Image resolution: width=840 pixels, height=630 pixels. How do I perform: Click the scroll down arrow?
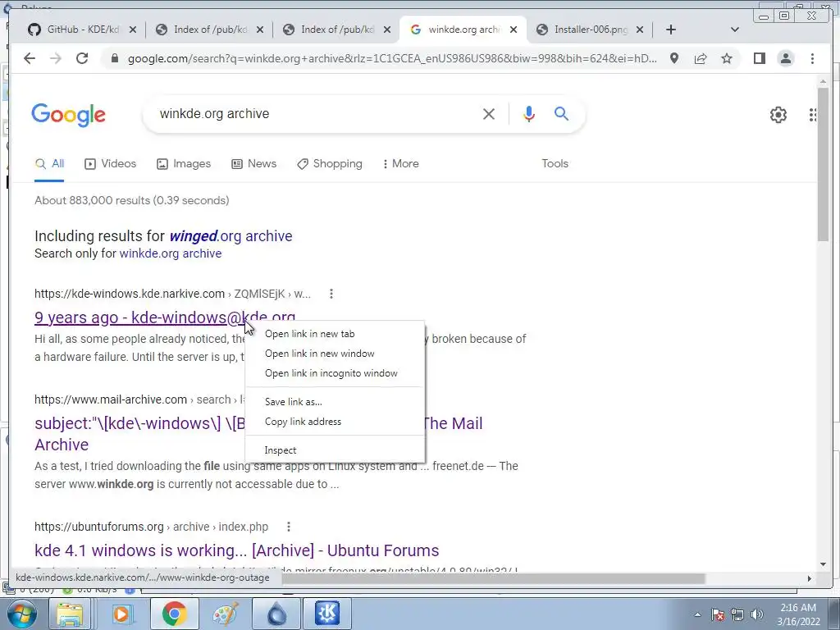[824, 564]
